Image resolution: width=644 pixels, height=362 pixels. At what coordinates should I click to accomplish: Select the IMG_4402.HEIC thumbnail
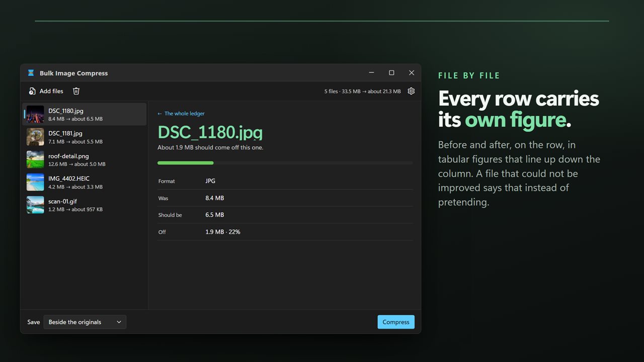pyautogui.click(x=35, y=182)
